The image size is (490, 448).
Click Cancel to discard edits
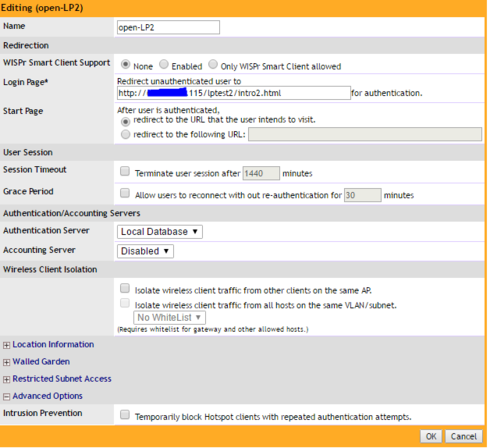pos(464,436)
